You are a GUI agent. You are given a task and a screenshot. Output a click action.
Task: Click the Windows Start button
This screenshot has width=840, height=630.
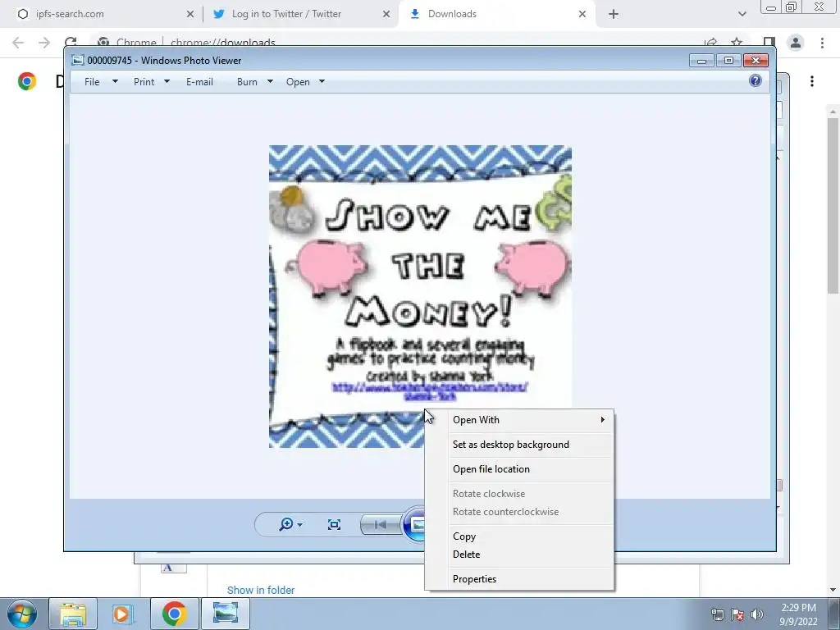pos(22,614)
